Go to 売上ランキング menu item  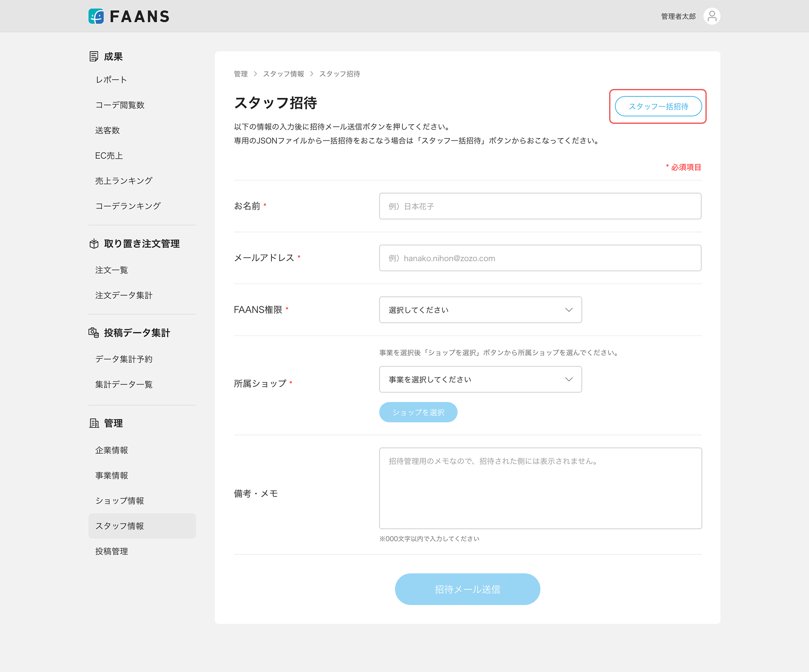[x=124, y=181]
